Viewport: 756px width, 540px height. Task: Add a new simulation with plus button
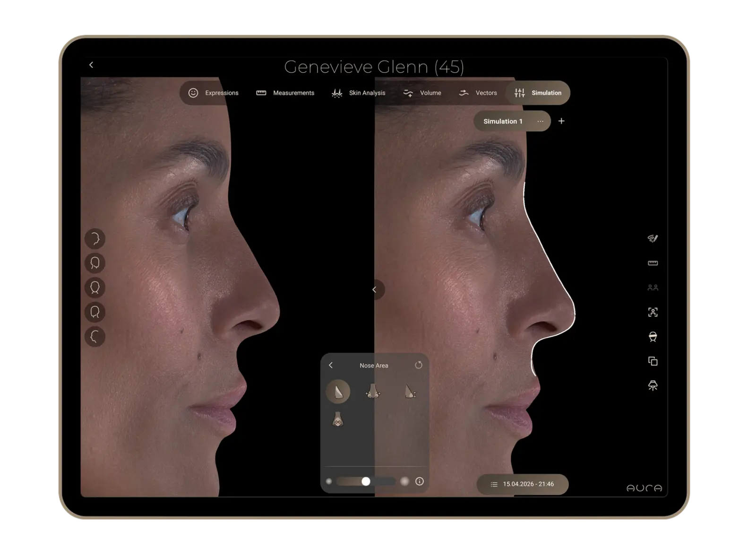coord(561,121)
